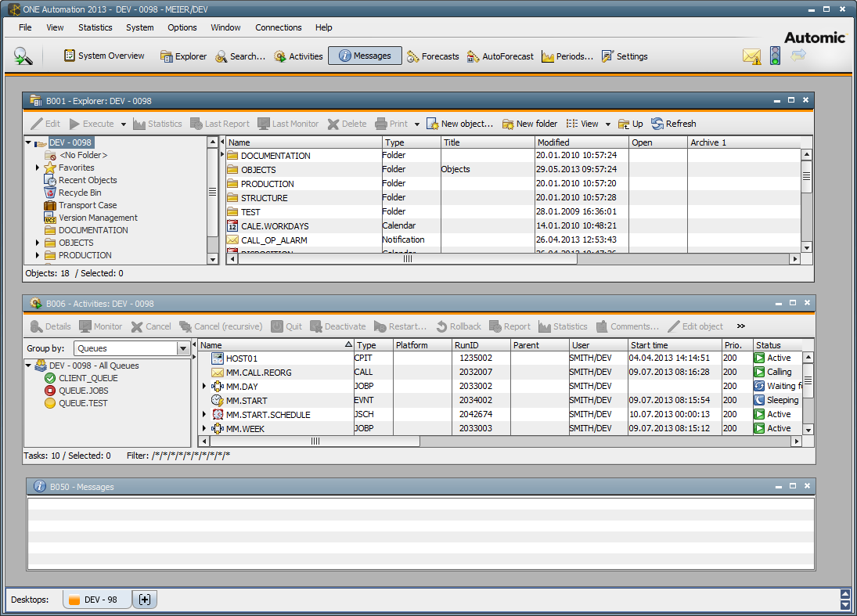Create a New folder in Explorer
Screen dimensions: 857x616
pyautogui.click(x=530, y=124)
